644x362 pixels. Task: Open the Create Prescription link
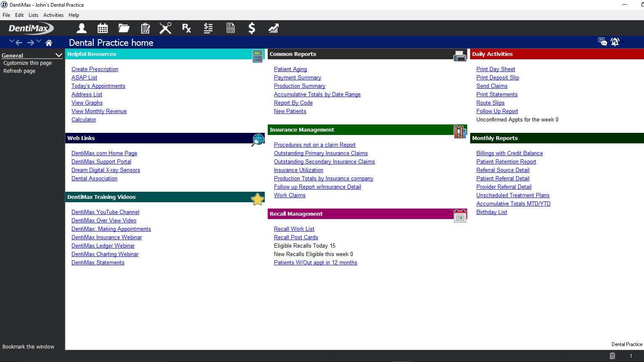pos(95,69)
